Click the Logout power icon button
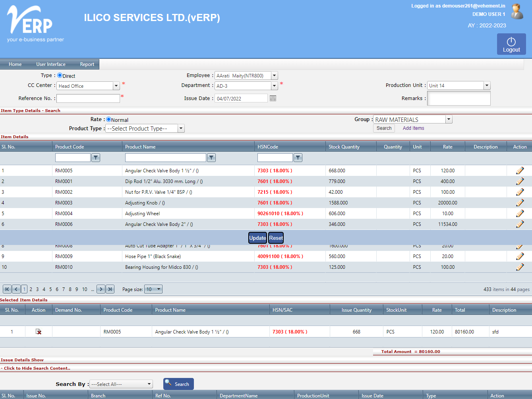 (511, 44)
